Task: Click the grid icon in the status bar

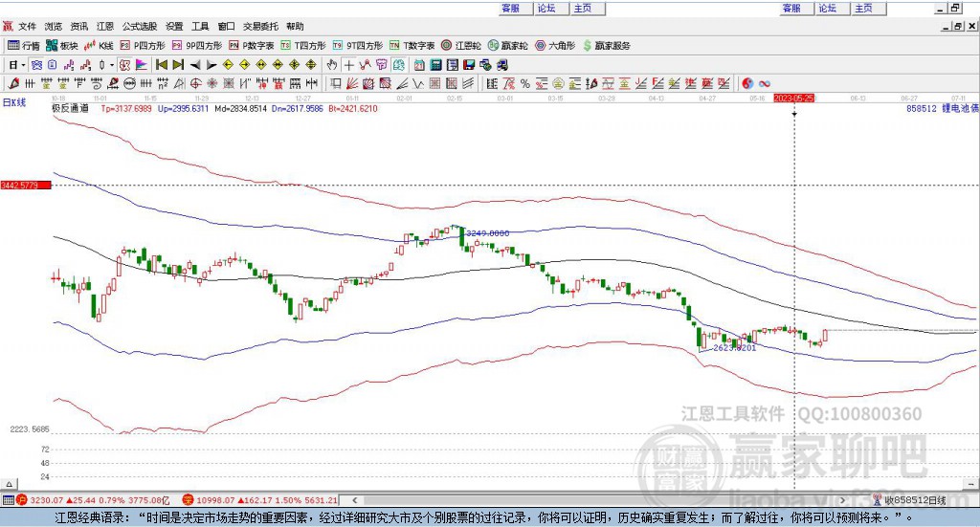Action: 8,500
